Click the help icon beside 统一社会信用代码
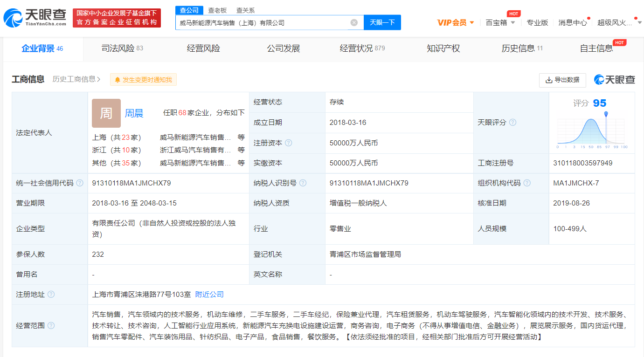 (80, 183)
